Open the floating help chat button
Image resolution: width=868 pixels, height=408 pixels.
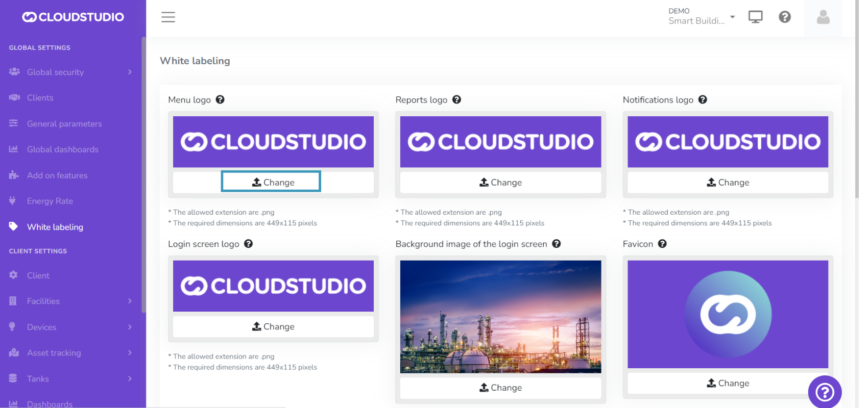(x=824, y=392)
